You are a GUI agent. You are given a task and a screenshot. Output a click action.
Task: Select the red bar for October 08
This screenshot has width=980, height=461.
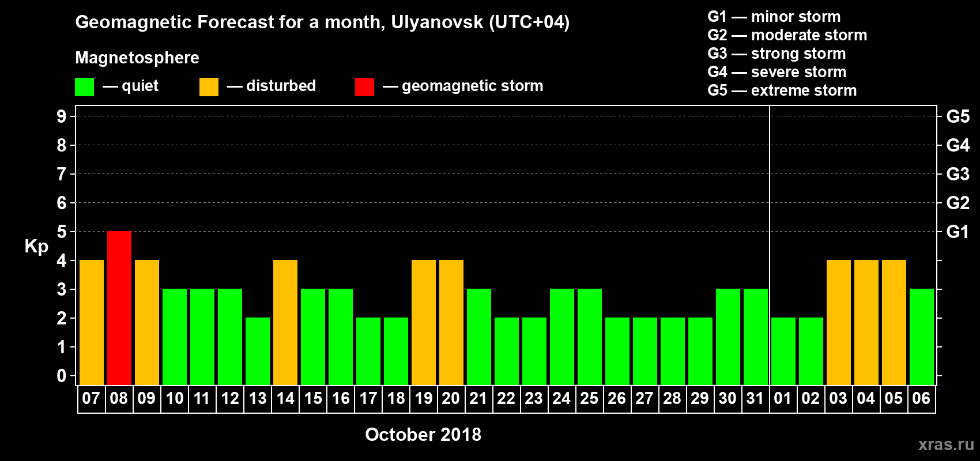tap(119, 308)
